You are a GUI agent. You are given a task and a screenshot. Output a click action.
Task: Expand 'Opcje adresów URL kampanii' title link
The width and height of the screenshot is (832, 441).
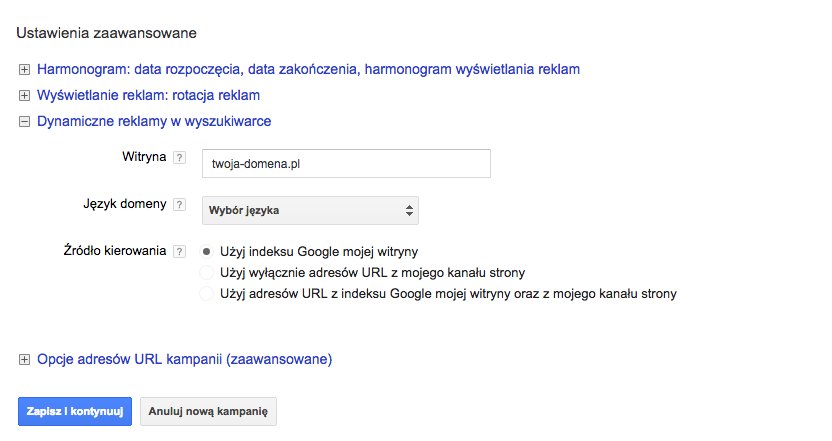click(184, 359)
